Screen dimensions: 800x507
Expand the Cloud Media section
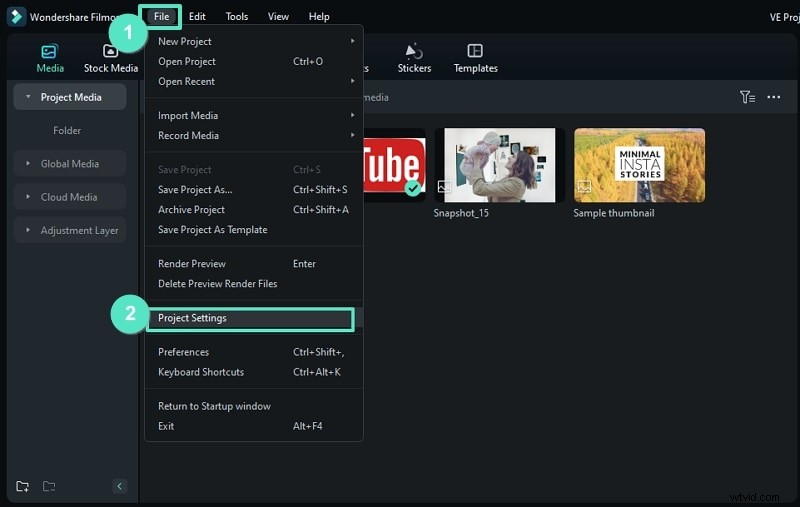(x=28, y=196)
